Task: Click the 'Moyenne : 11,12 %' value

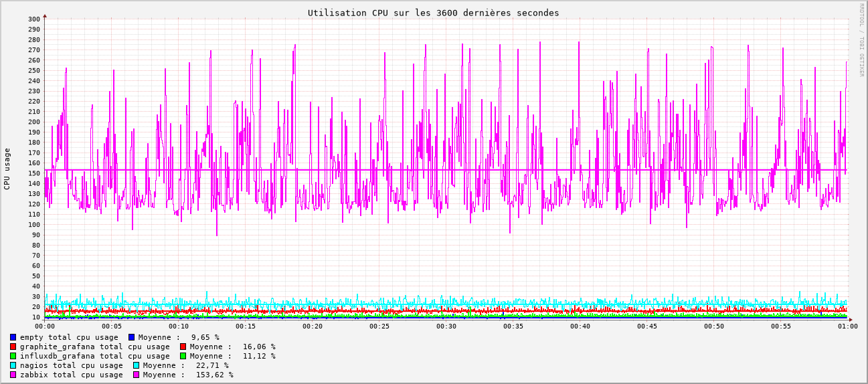Action: (233, 356)
